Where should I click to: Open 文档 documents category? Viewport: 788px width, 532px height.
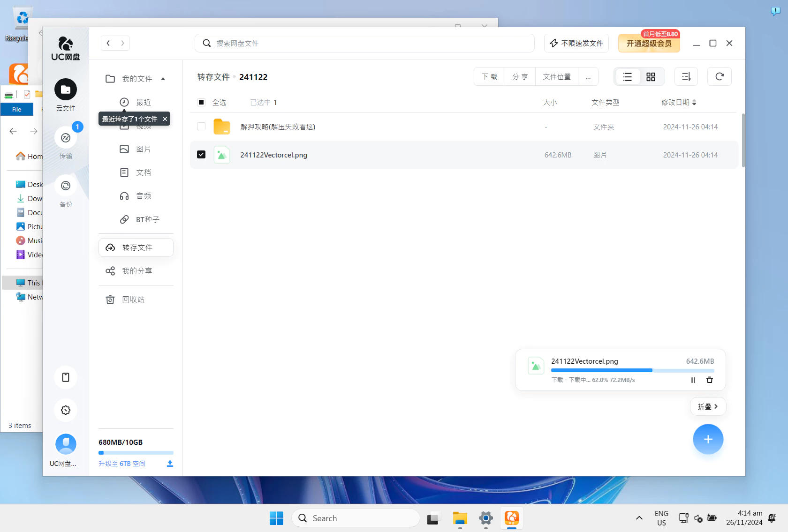tap(136, 172)
